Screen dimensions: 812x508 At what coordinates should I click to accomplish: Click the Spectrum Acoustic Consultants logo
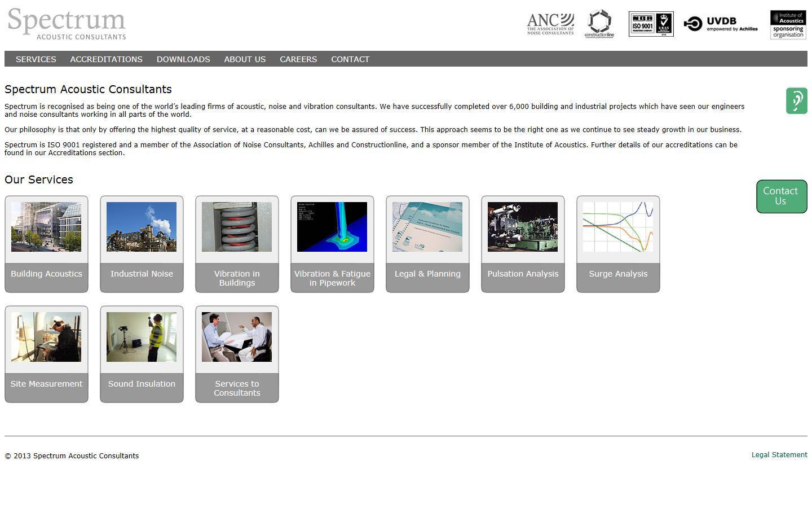tap(67, 24)
